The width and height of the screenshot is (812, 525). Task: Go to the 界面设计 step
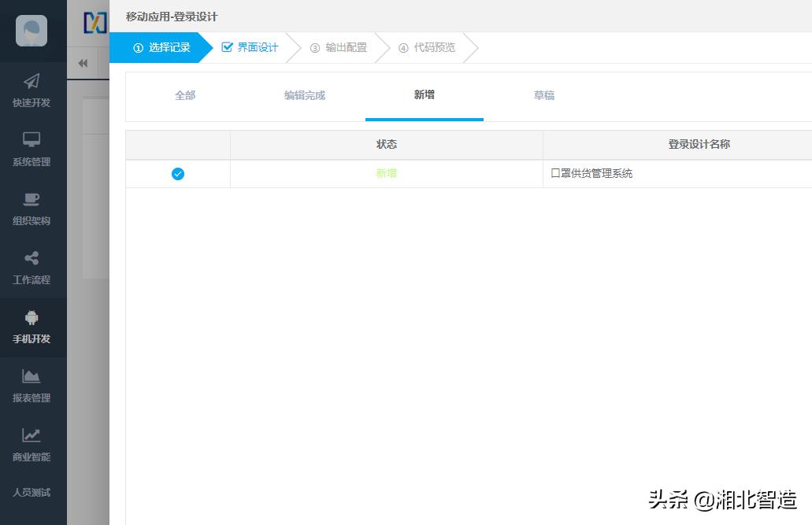tap(253, 47)
